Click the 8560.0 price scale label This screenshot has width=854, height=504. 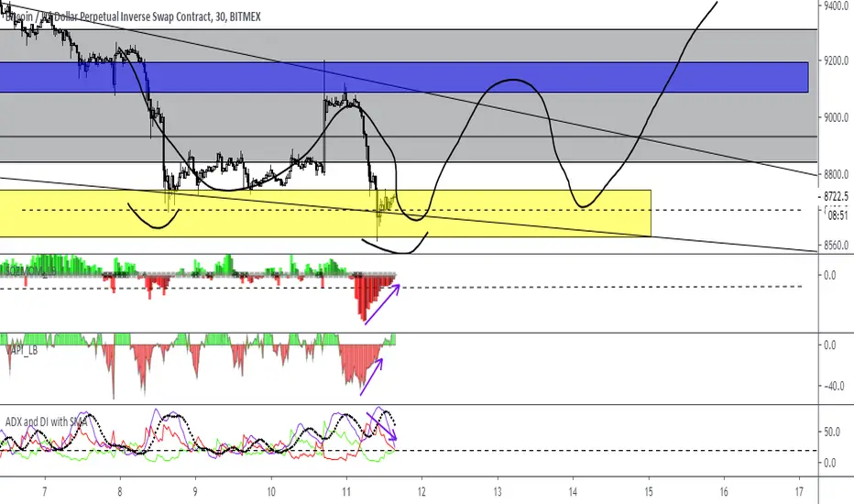click(836, 246)
